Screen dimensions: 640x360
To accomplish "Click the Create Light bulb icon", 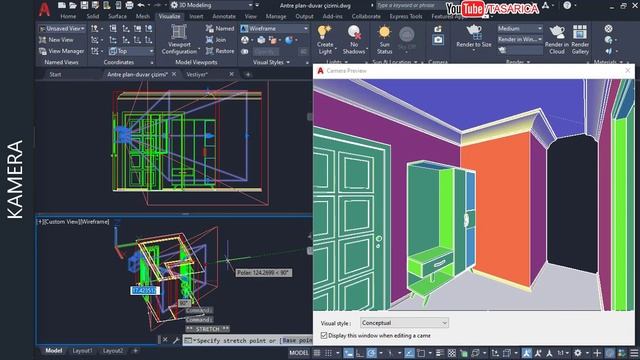I will 324,32.
